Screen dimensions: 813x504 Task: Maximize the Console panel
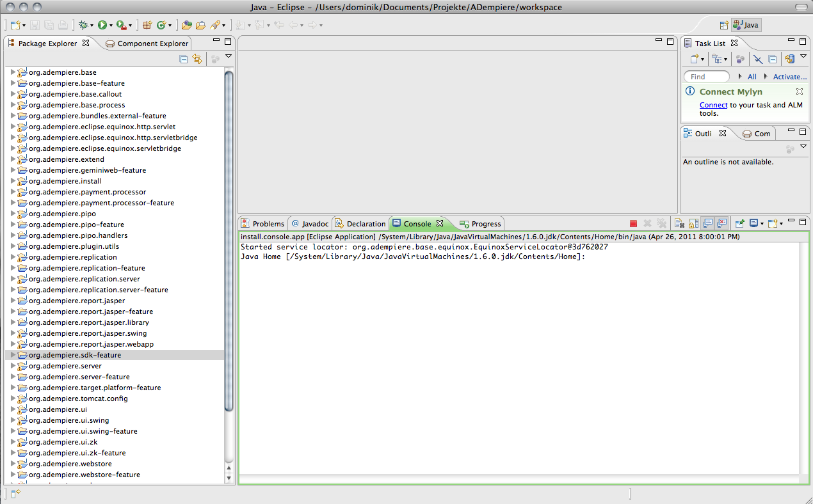click(803, 221)
